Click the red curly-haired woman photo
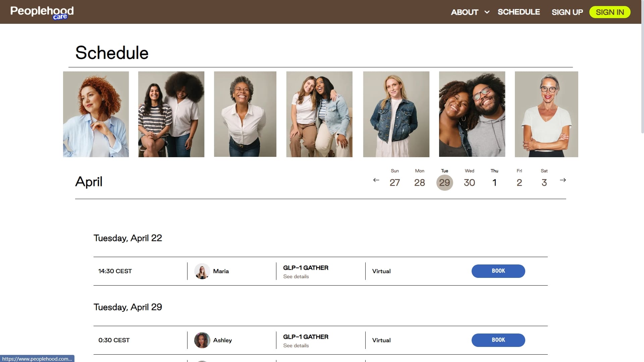 tap(96, 114)
